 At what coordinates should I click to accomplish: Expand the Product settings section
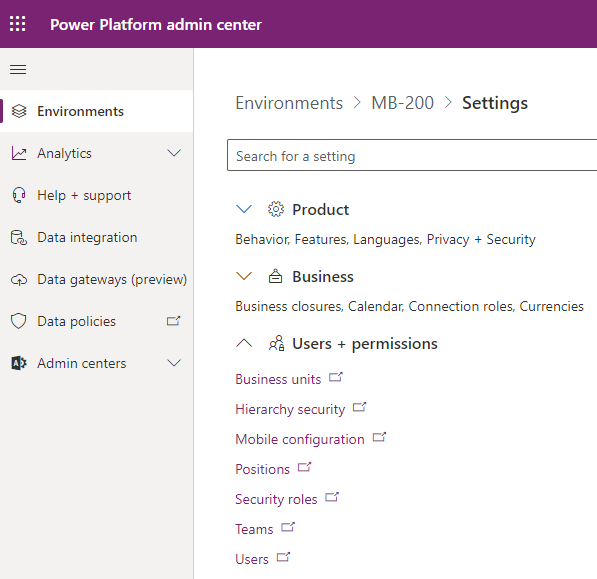click(244, 209)
